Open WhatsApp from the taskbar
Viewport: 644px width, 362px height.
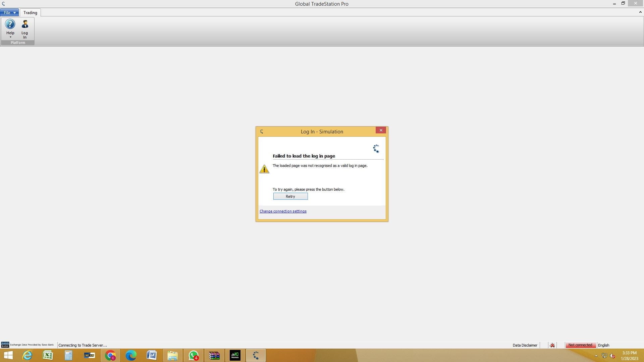pos(194,355)
